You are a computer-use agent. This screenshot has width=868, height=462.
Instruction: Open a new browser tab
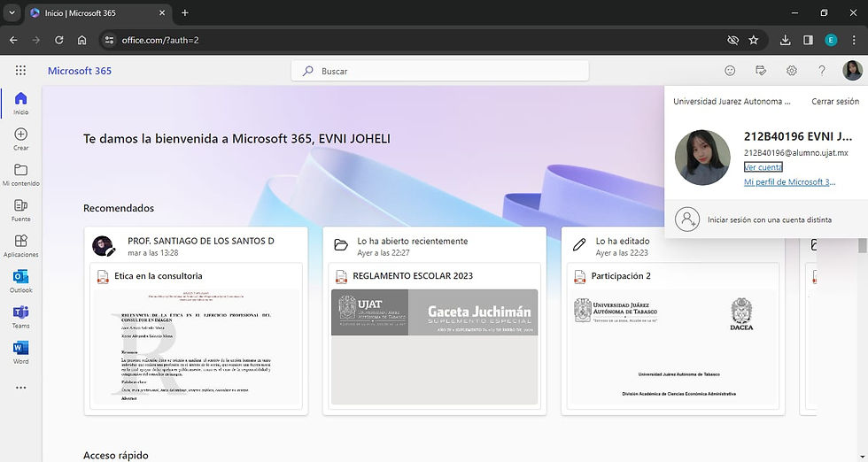(185, 12)
